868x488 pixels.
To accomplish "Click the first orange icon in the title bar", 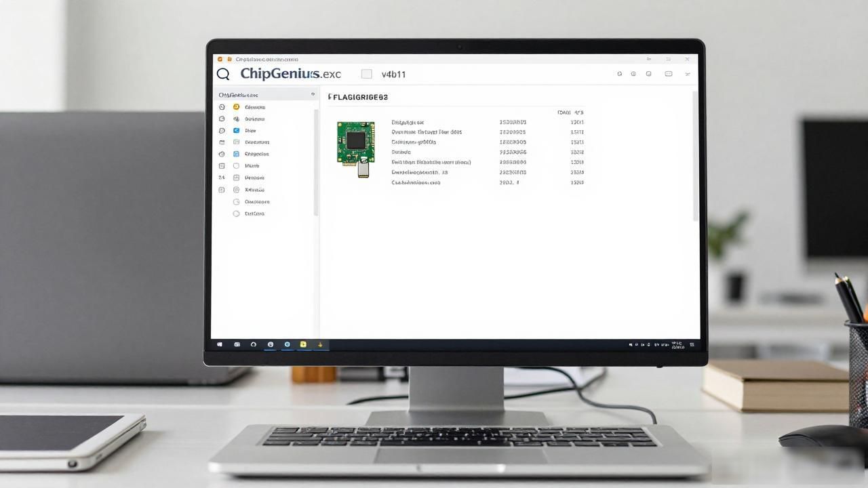I will pyautogui.click(x=220, y=60).
